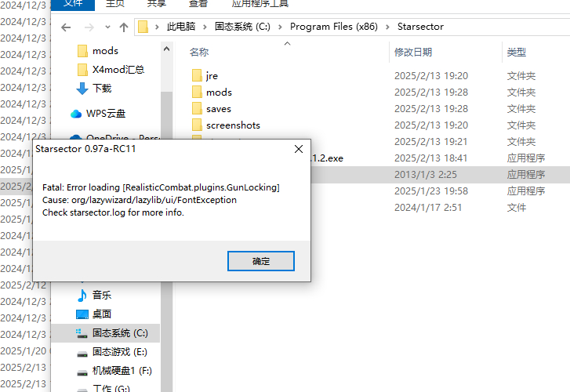
Task: Select the saves folder in file list
Action: pyautogui.click(x=219, y=109)
